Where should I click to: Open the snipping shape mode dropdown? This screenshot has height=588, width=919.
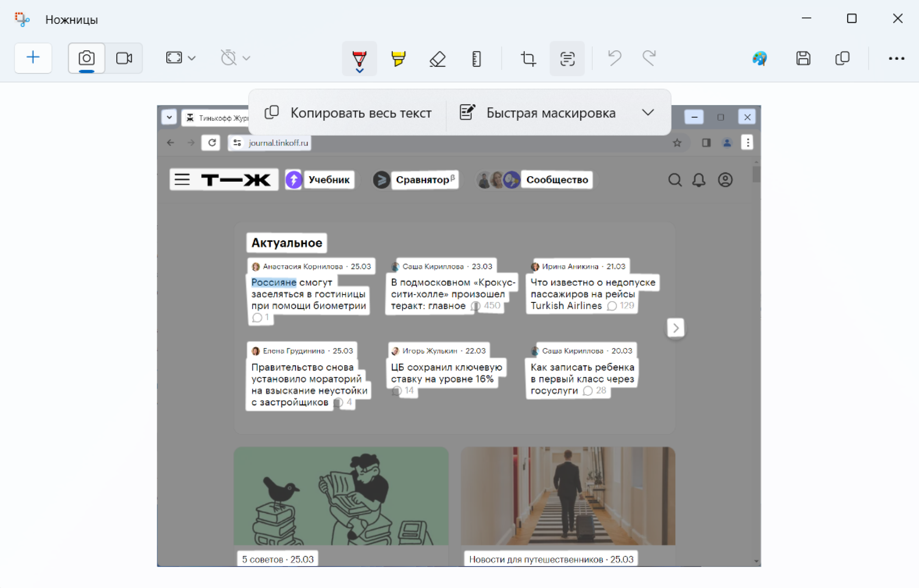181,58
